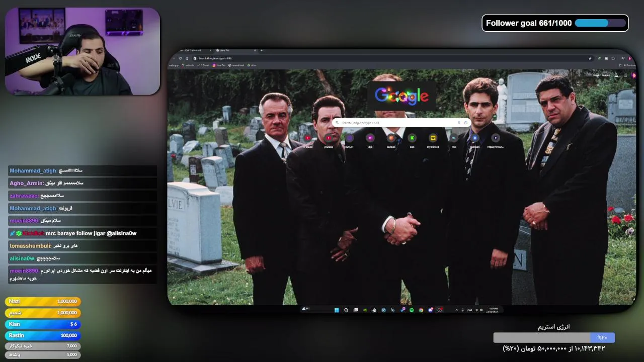Open Spotify from the taskbar

tap(412, 310)
